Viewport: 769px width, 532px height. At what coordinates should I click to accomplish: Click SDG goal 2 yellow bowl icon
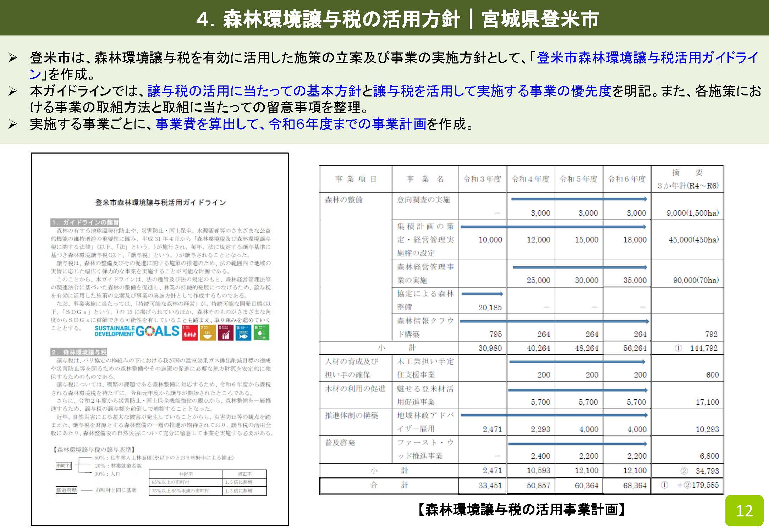tap(208, 333)
